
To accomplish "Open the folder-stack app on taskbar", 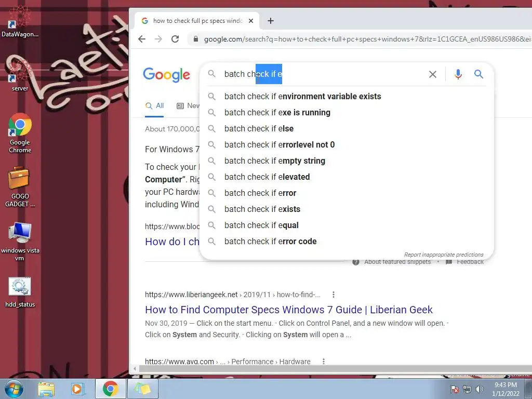I will (142, 389).
